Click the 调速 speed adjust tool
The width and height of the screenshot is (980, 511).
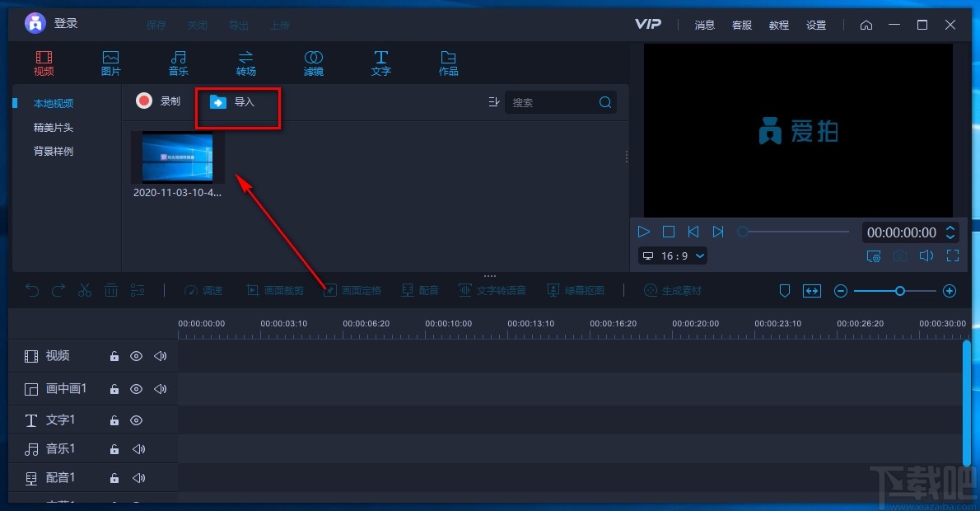203,291
